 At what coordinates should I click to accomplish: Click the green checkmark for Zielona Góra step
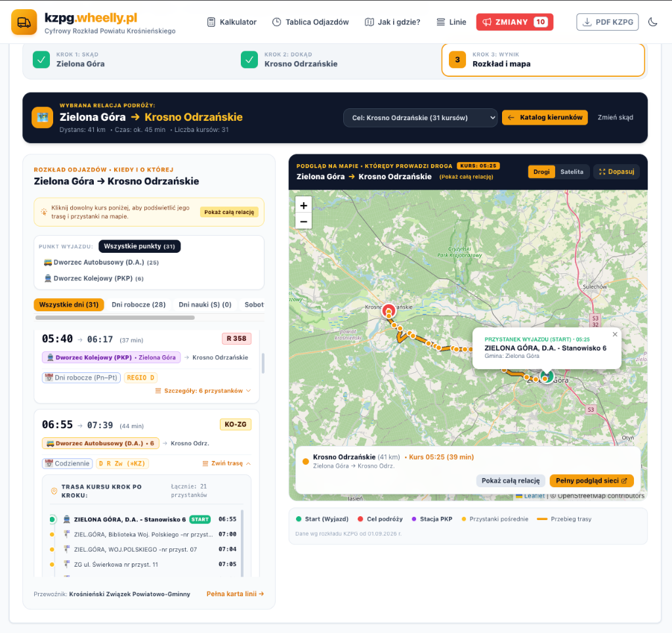pos(41,60)
